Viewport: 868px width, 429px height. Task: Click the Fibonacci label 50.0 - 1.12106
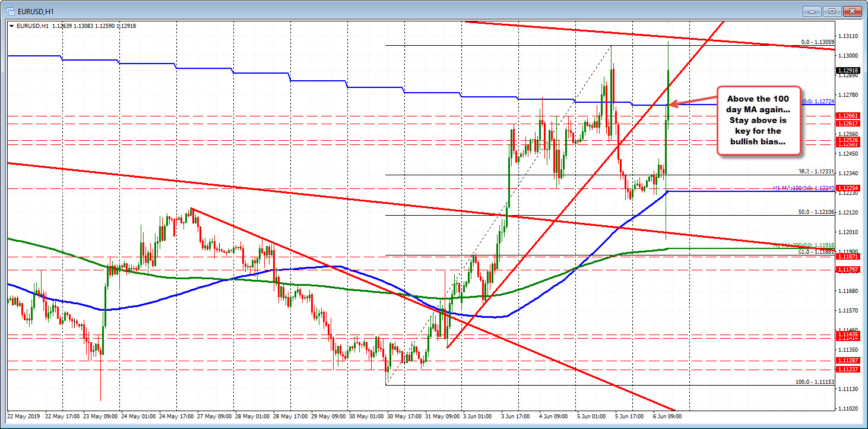point(816,212)
